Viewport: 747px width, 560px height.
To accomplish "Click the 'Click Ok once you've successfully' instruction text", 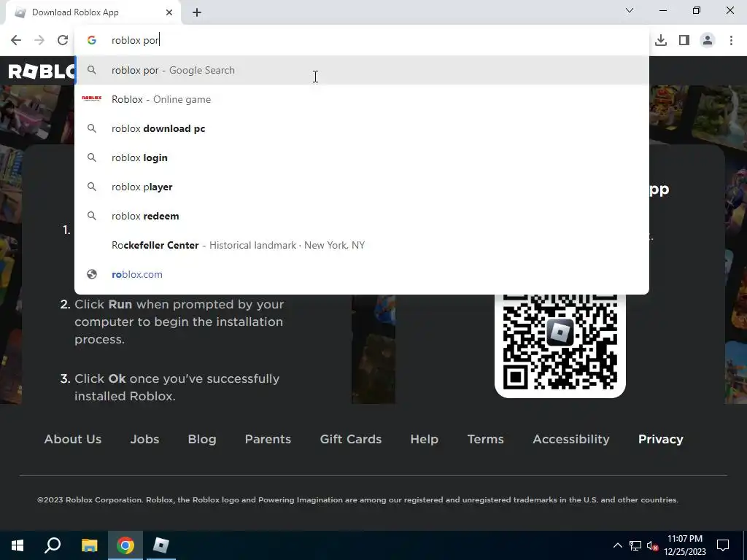I will point(177,387).
